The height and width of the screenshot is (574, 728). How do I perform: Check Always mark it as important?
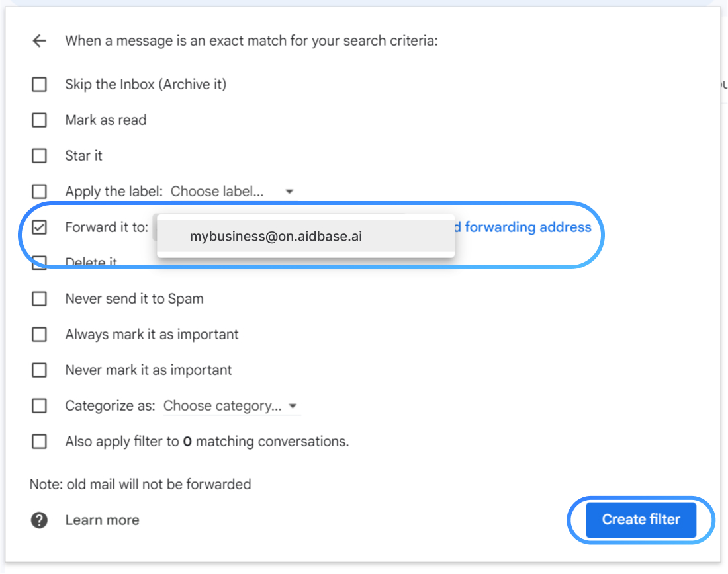pos(38,334)
